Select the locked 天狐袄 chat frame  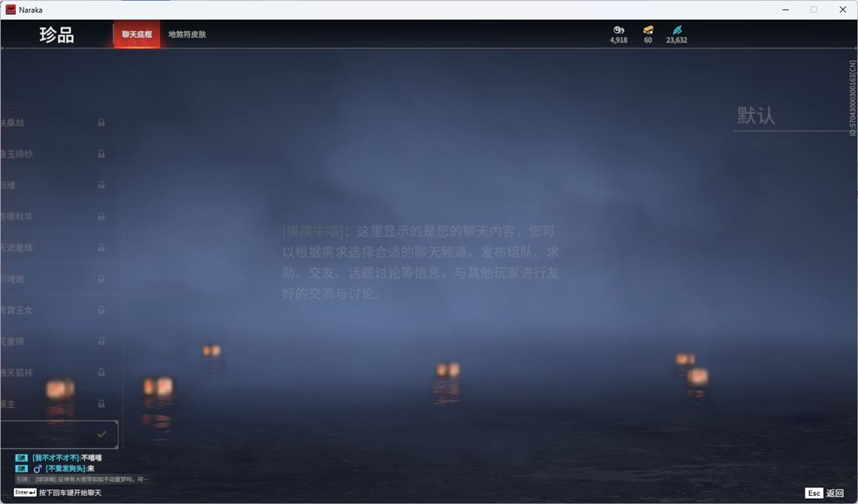tap(59, 372)
